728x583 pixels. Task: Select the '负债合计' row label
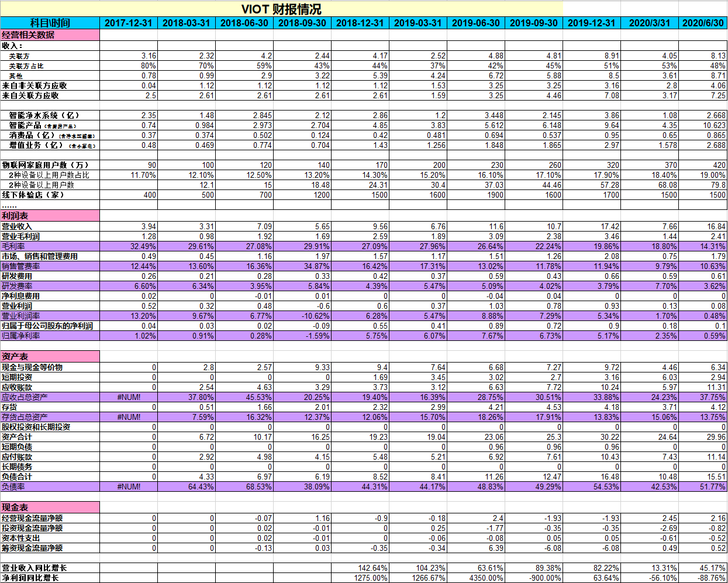click(x=17, y=477)
